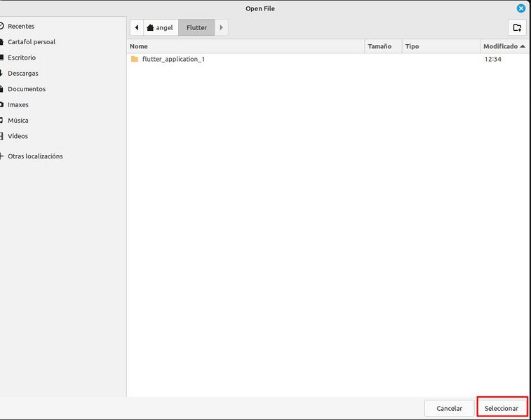The image size is (531, 420).
Task: Create a new folder with icon button
Action: (517, 27)
